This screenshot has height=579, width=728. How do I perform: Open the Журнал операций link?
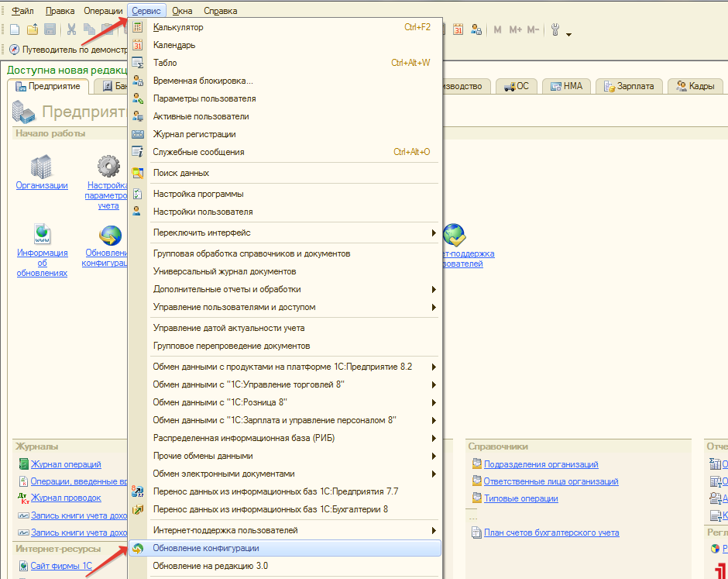[x=66, y=464]
